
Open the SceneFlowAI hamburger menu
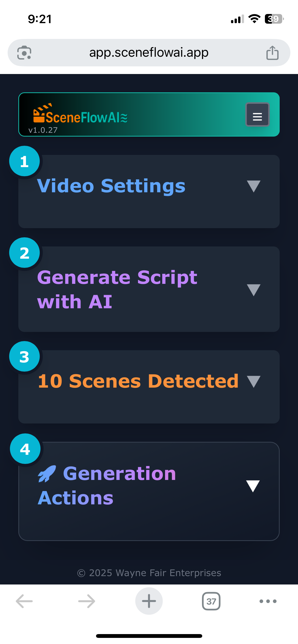click(257, 115)
